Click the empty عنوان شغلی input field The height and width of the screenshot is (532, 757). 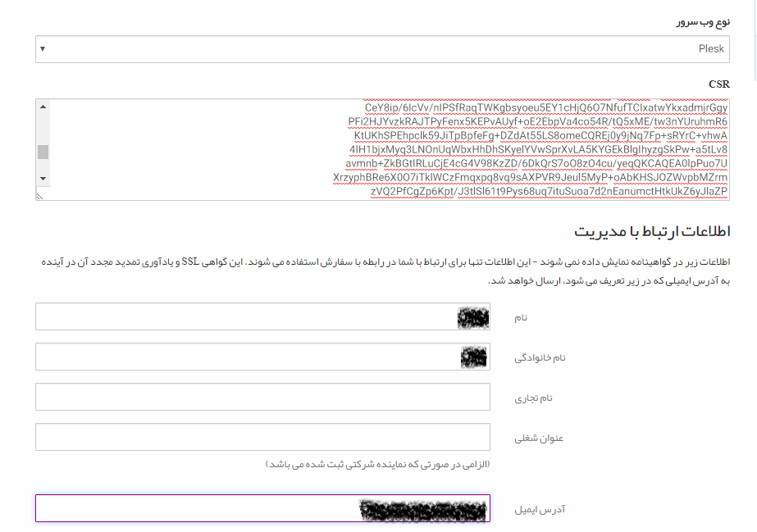coord(262,437)
